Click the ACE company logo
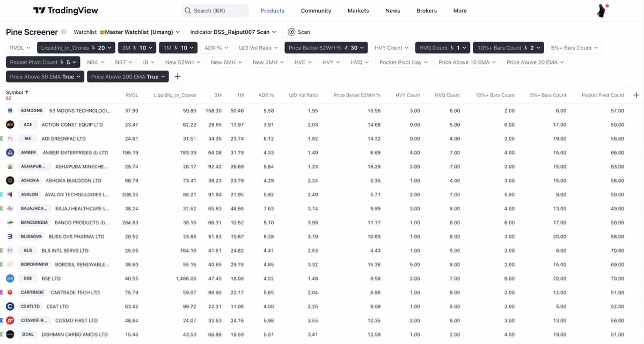Image resolution: width=644 pixels, height=344 pixels. pos(10,125)
